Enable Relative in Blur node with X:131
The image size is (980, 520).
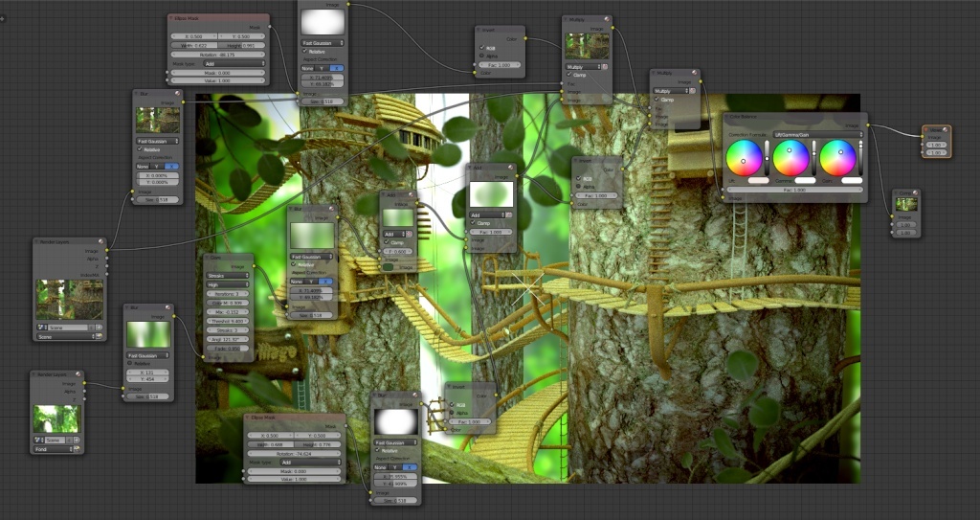130,364
